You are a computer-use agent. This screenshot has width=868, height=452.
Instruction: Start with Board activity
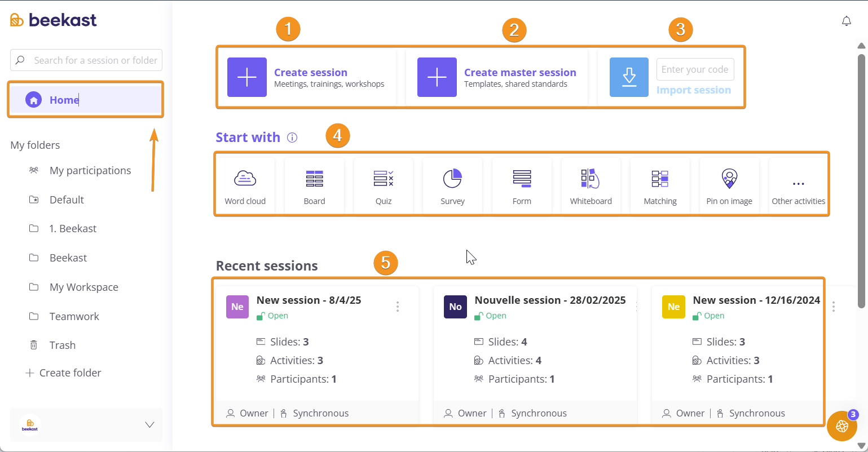(x=314, y=186)
